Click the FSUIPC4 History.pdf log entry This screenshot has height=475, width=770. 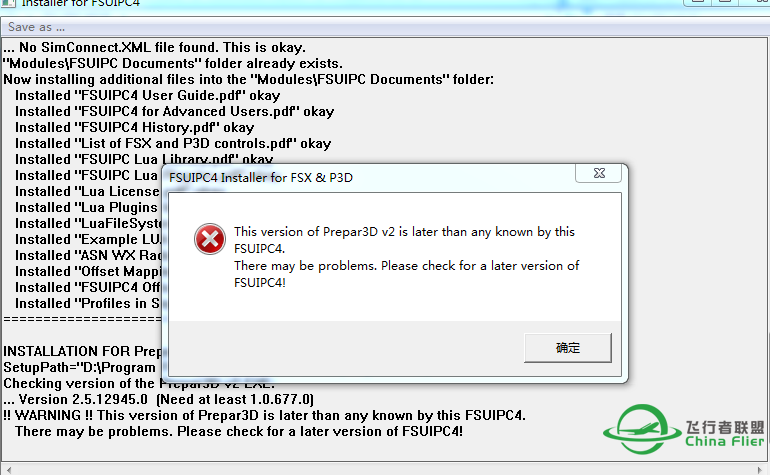[x=135, y=127]
